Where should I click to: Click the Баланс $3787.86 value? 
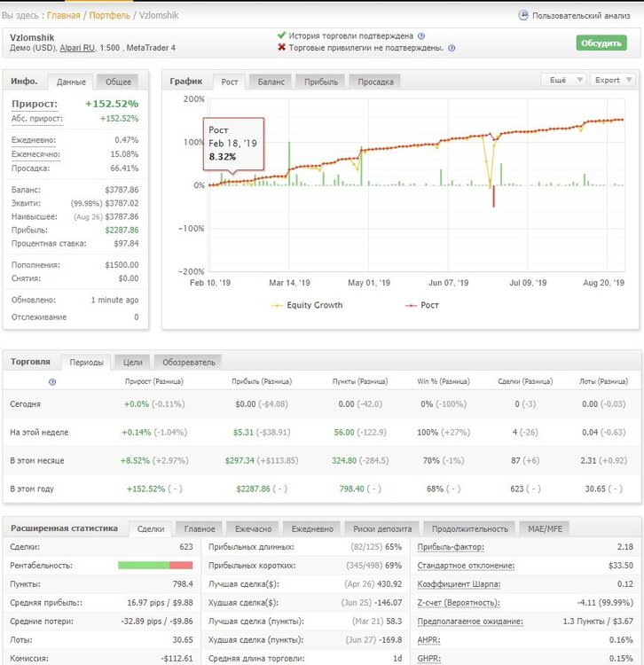coord(122,190)
